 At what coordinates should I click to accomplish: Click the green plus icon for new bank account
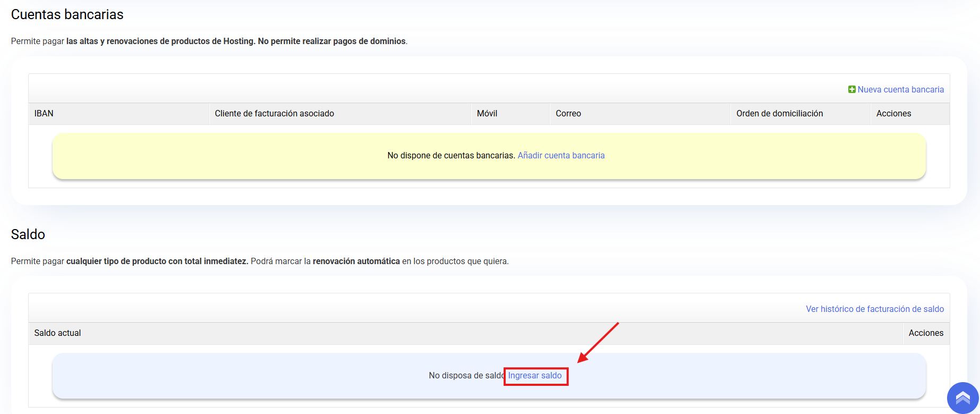(x=852, y=90)
